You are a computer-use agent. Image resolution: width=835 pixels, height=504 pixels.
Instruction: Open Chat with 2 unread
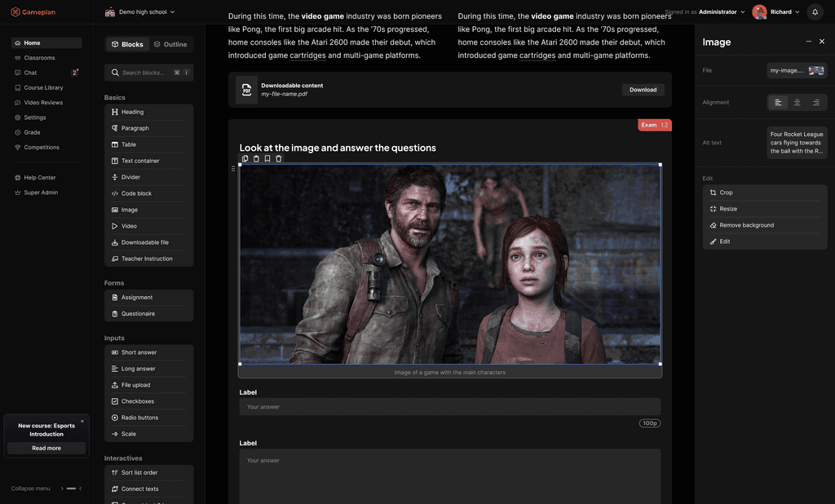click(46, 73)
